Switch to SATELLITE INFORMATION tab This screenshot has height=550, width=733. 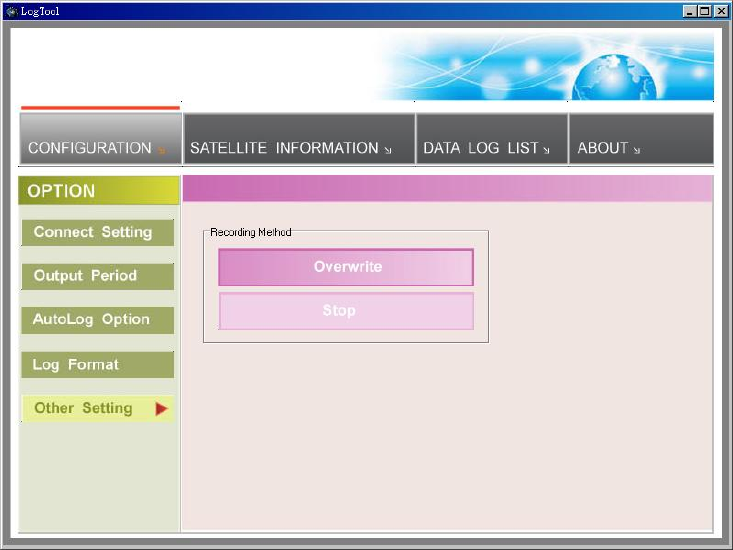coord(299,139)
